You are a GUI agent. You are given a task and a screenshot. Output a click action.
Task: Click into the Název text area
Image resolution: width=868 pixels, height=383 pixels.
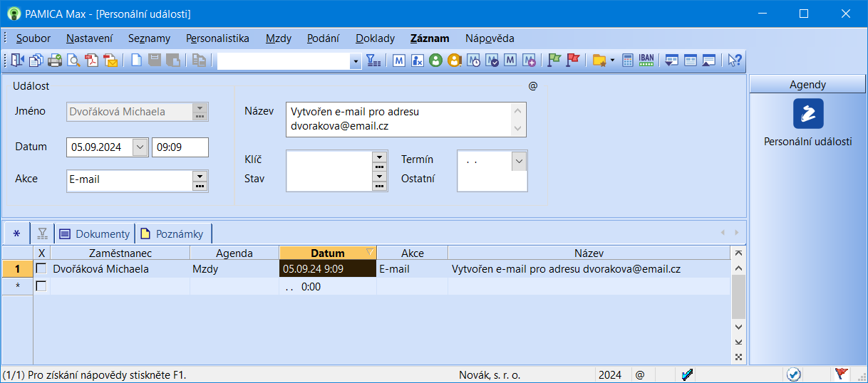(400, 120)
